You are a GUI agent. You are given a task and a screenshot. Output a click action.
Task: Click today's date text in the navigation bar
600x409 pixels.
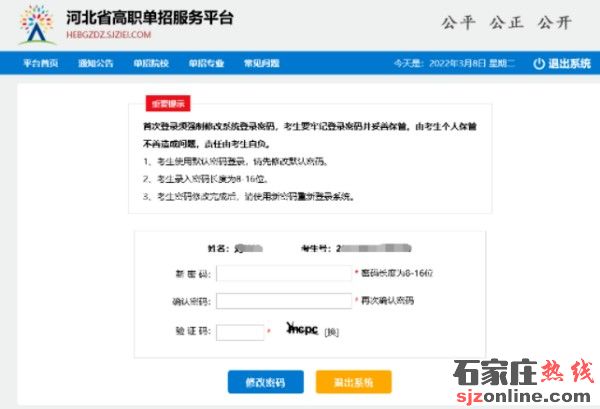click(x=455, y=64)
